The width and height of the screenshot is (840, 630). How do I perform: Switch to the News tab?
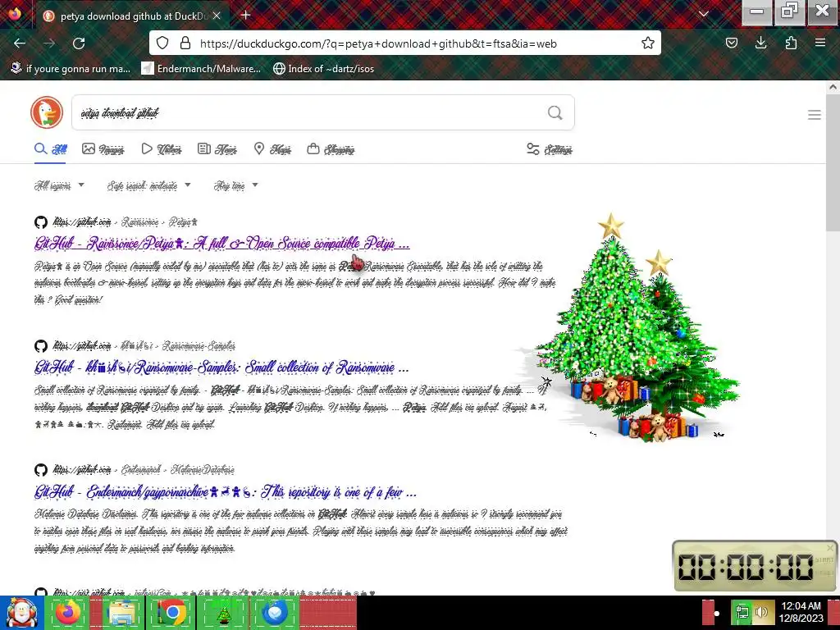[217, 149]
